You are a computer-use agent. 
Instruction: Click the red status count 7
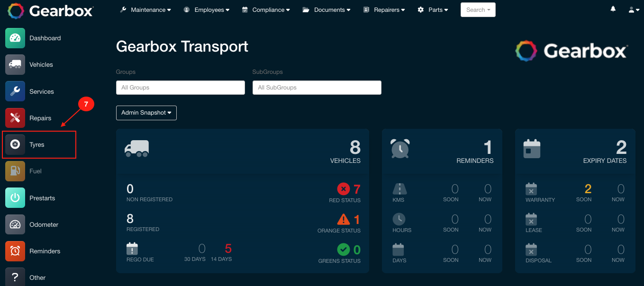tap(357, 189)
